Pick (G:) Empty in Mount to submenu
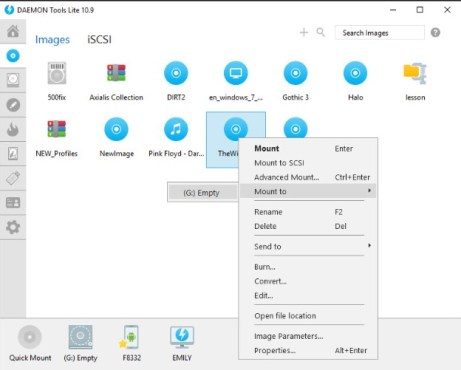This screenshot has height=370, width=461. pyautogui.click(x=202, y=193)
